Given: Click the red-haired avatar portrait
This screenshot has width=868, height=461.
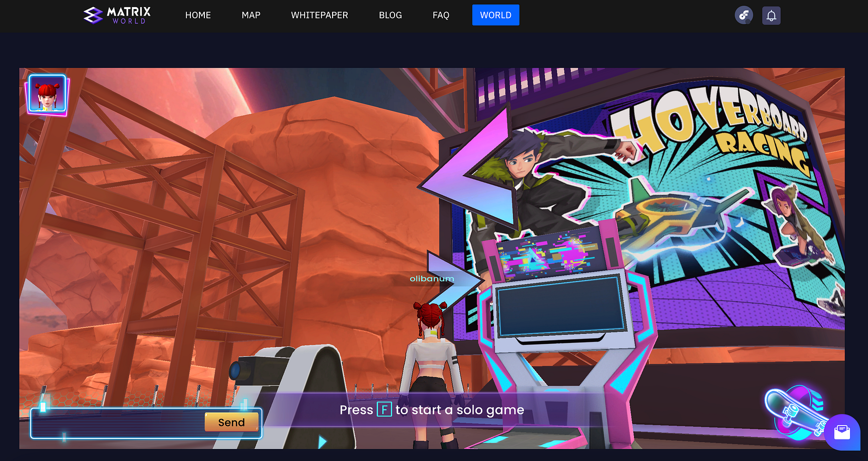Looking at the screenshot, I should 47,95.
